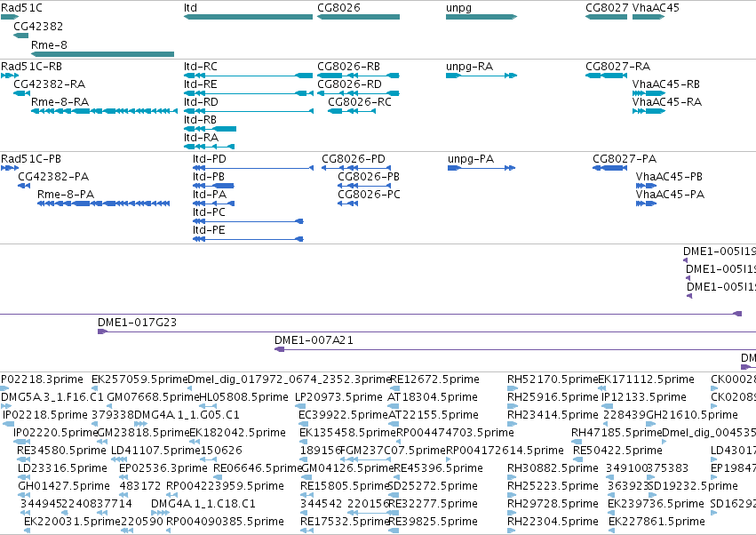
Task: Click the VhaAC45 gene label in the top track
Action: click(656, 8)
